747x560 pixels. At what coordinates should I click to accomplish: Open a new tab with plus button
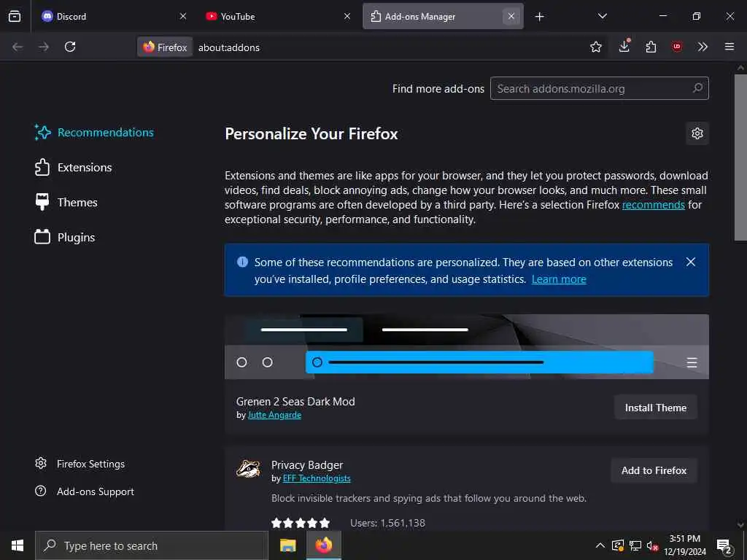[x=539, y=17]
